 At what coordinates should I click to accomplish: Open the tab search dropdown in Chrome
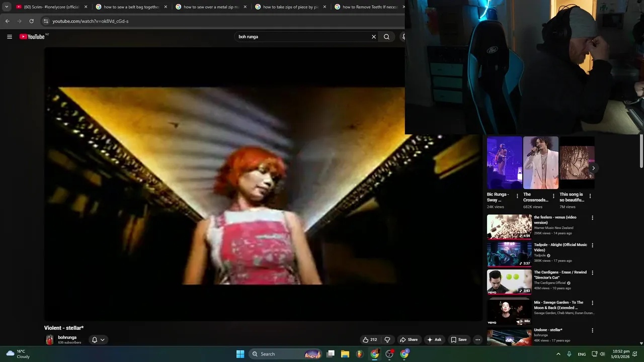coord(7,7)
